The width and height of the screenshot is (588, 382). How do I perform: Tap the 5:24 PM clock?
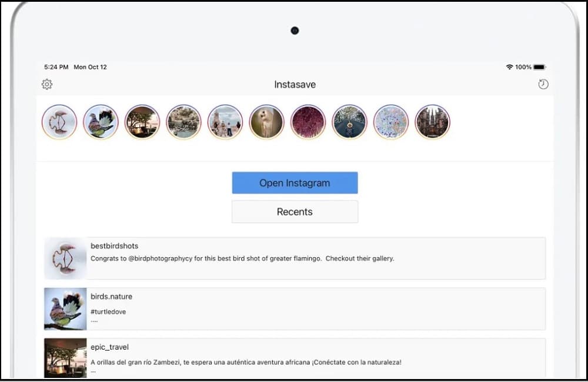coord(56,67)
